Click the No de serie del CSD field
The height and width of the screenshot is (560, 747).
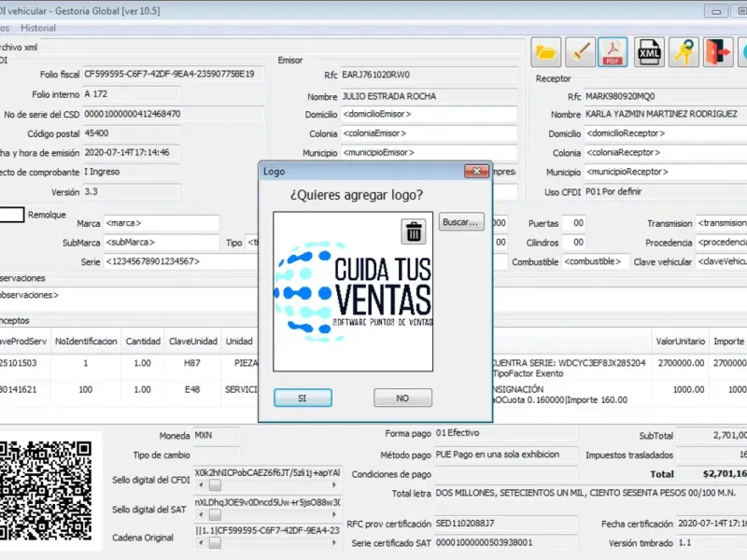173,114
